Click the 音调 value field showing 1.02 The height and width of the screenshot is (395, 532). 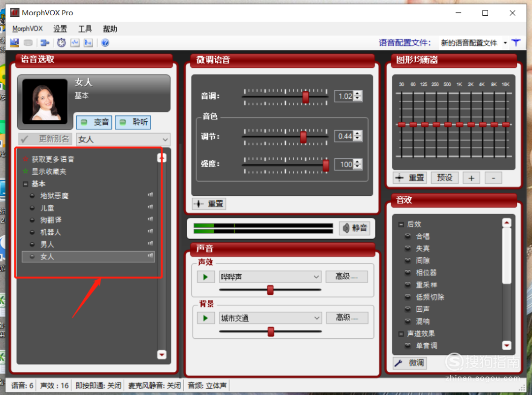344,97
